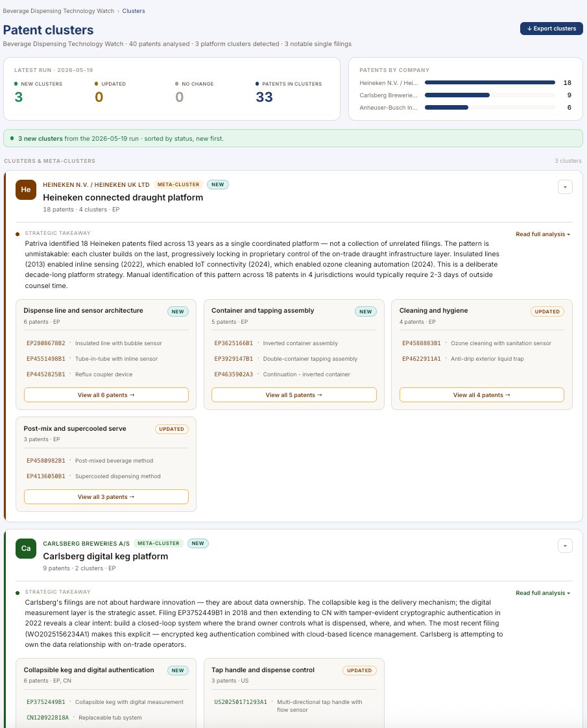View all 6 patents in Dispense line
Screen dimensions: 587x728
106,394
